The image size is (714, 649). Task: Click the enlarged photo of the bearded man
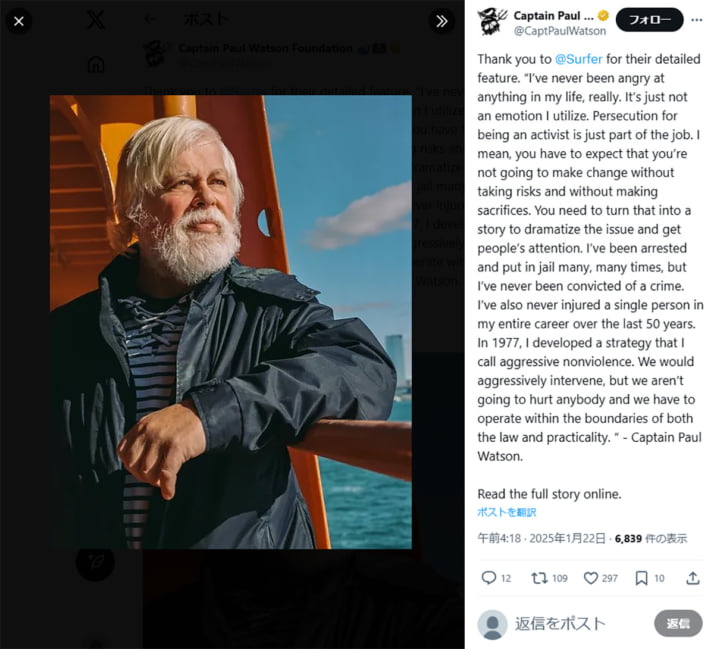pos(231,322)
